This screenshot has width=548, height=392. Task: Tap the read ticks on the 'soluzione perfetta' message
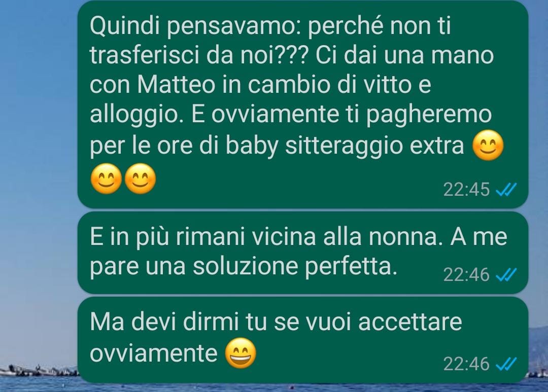point(506,275)
